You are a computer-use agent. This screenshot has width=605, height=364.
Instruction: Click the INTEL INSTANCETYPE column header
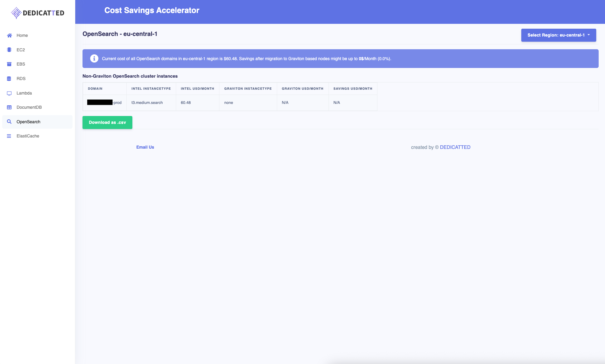tap(151, 89)
